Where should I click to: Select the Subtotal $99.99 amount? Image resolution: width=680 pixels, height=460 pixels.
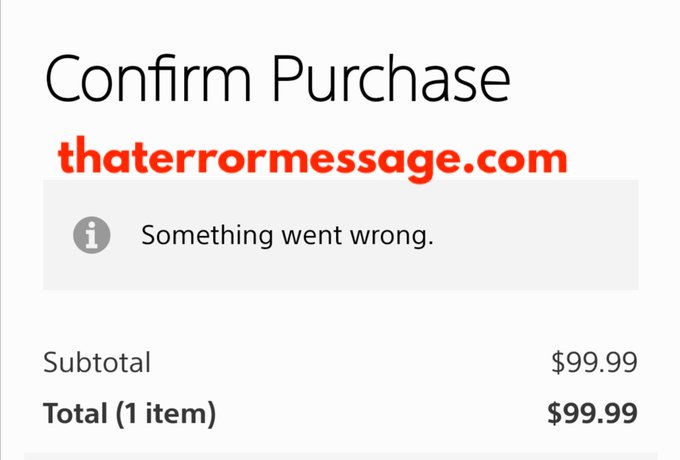(594, 362)
